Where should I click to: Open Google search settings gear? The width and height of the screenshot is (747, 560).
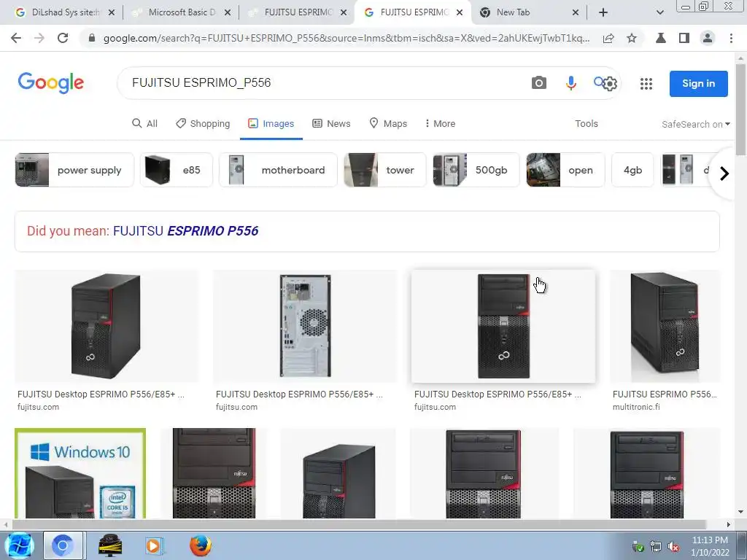(610, 84)
